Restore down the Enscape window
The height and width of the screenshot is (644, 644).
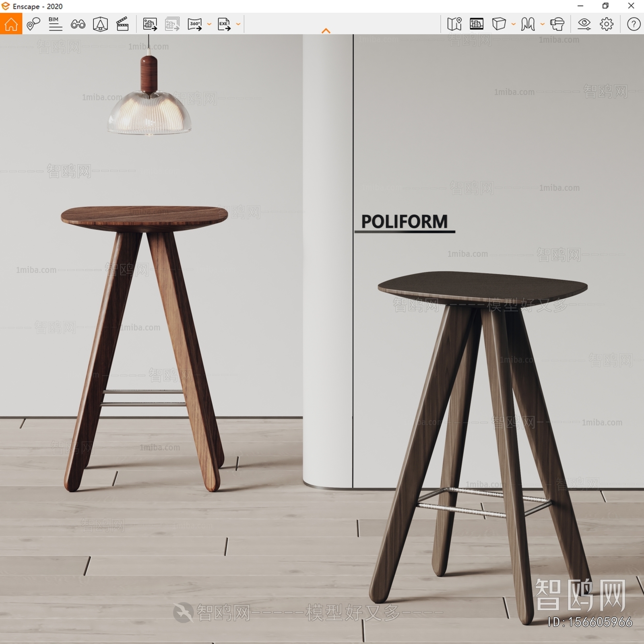point(605,6)
